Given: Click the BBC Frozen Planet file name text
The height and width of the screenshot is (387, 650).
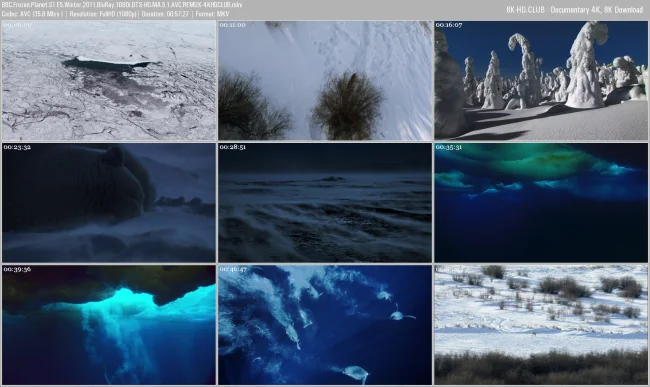Looking at the screenshot, I should pyautogui.click(x=122, y=5).
